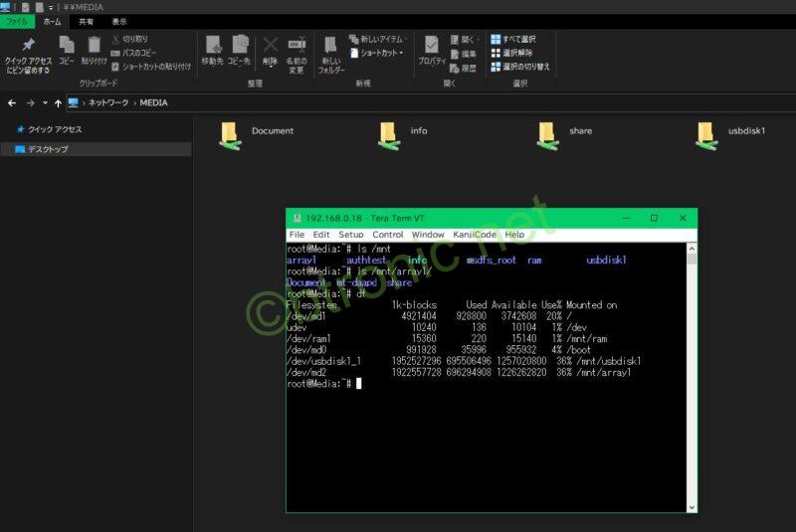This screenshot has height=532, width=796.
Task: Open the recent locations dropdown arrow
Action: coord(46,102)
